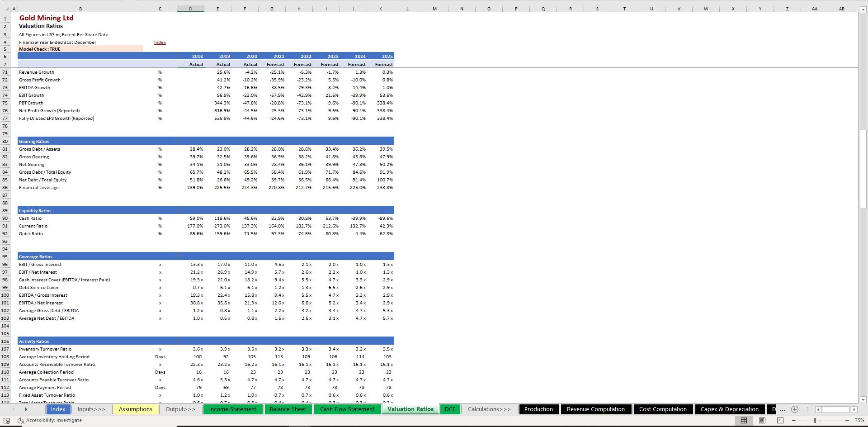Click the Index hyperlink in column C
Viewport: 868px width, 427px height.
click(160, 42)
